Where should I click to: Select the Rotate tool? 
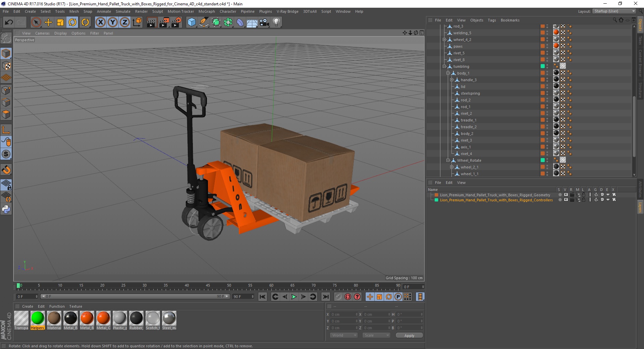[x=72, y=22]
